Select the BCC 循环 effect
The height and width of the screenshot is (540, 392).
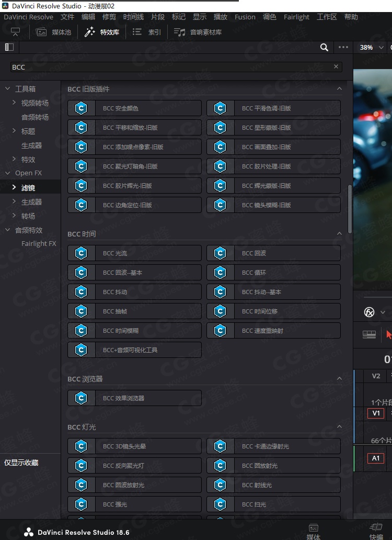point(273,273)
